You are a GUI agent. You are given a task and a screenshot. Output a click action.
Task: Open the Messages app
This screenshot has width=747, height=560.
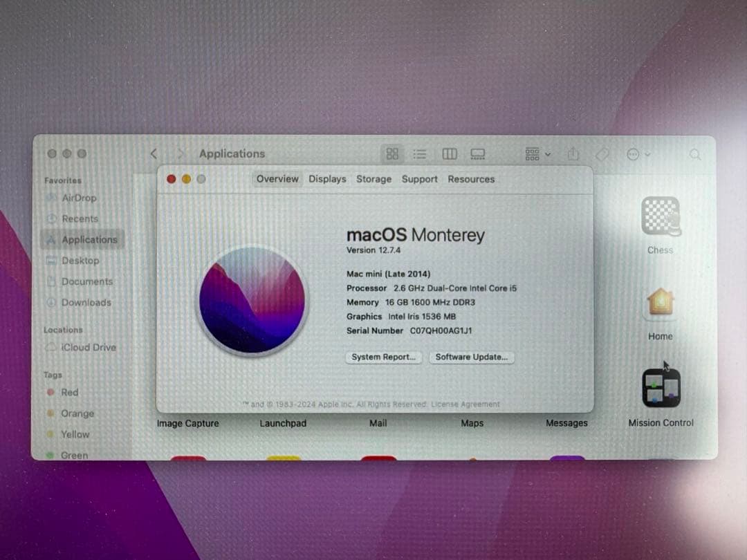click(566, 422)
